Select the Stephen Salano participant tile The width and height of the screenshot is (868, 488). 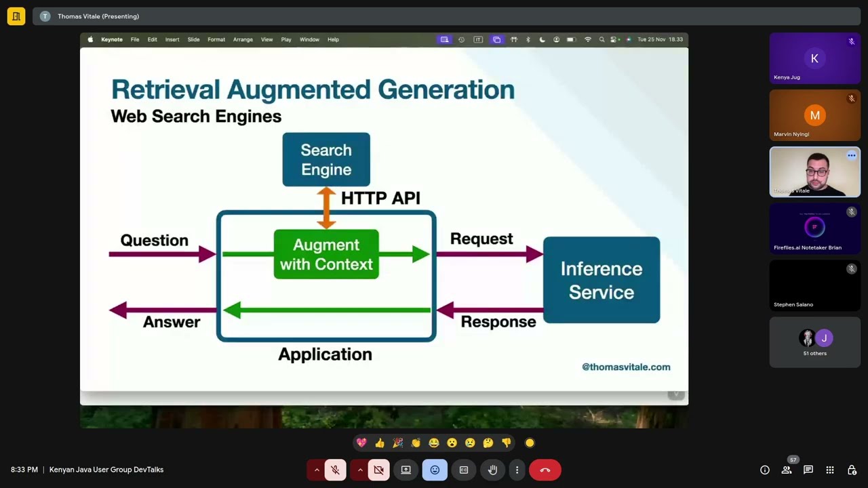coord(814,285)
